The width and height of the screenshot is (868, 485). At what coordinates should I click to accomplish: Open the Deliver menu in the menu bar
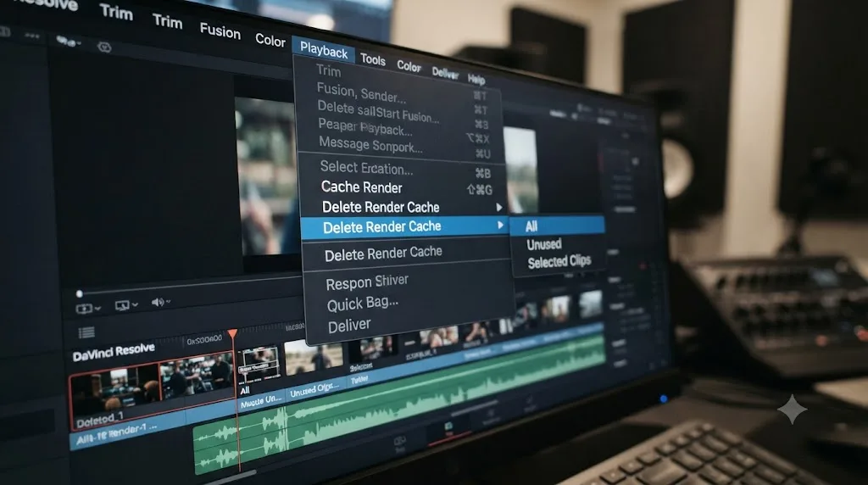[445, 73]
